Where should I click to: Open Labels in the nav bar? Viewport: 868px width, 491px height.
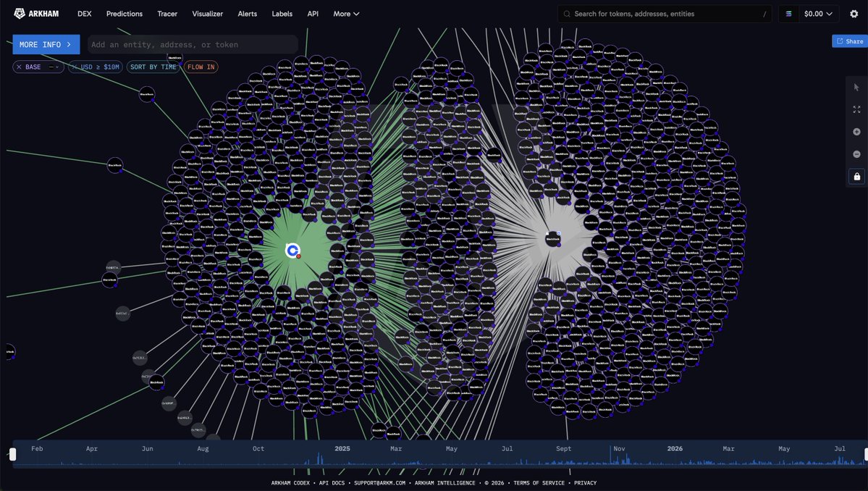tap(282, 14)
